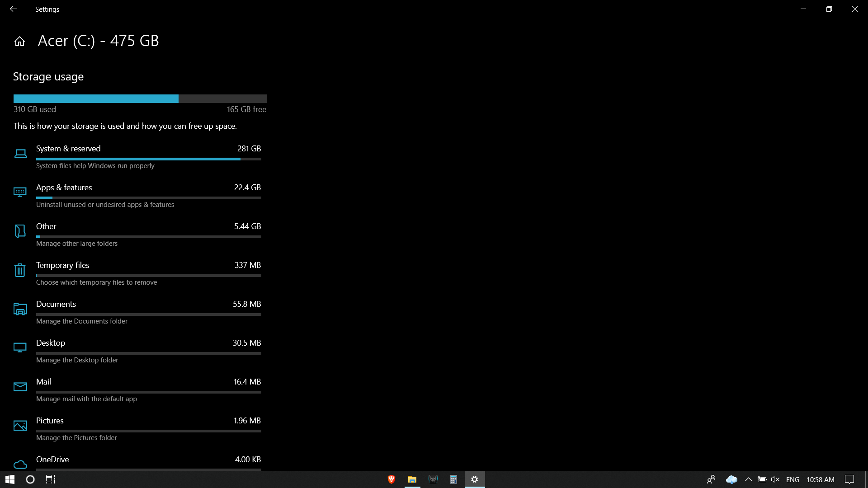The image size is (868, 488).
Task: Click the main storage usage bar
Action: coord(140,99)
